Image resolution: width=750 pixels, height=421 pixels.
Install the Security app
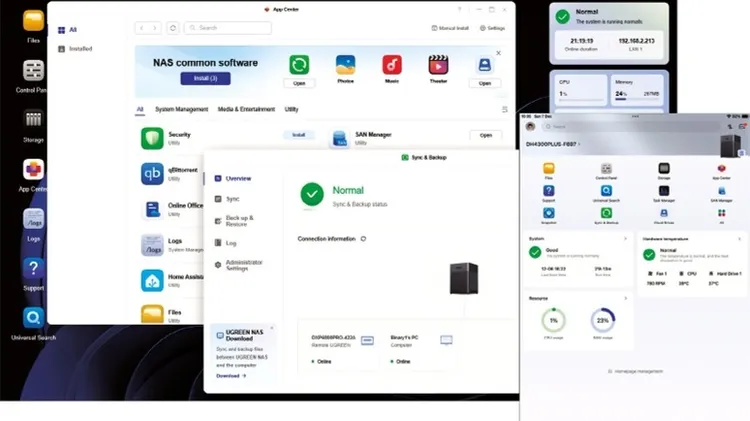[296, 134]
